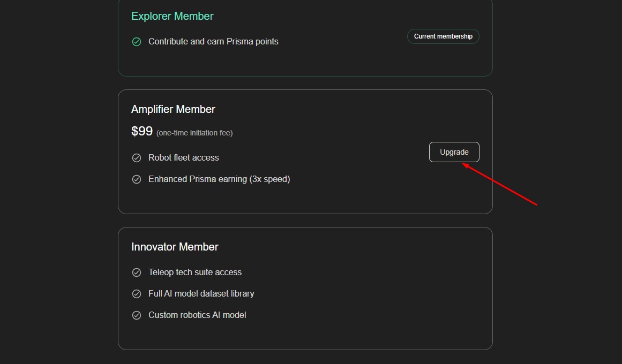
Task: Click checkmark icon next to Custom robotics AI model
Action: pyautogui.click(x=137, y=315)
